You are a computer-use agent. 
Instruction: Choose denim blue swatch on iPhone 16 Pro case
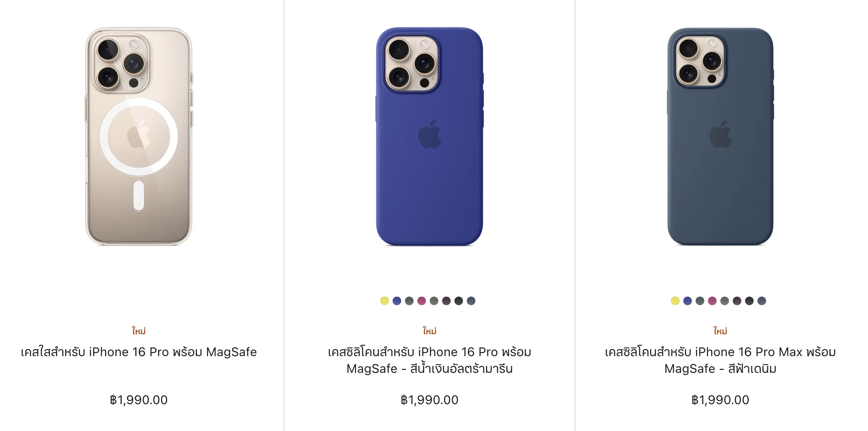pyautogui.click(x=471, y=301)
